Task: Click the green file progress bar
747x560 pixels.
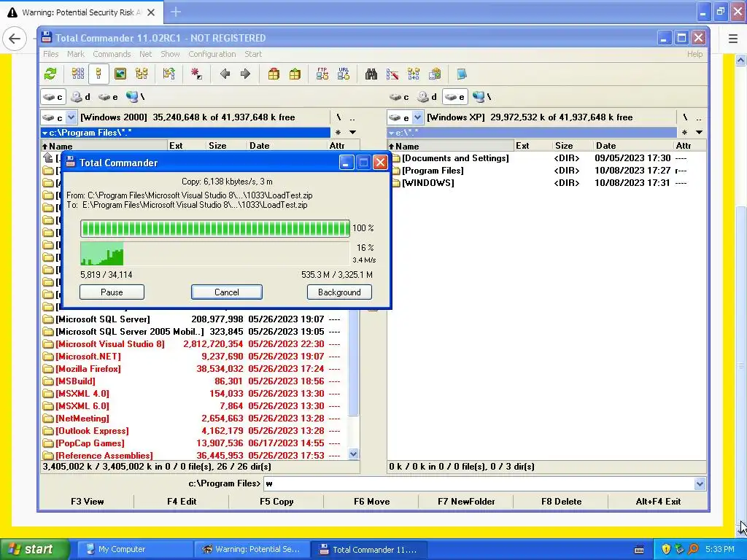Action: click(x=215, y=228)
